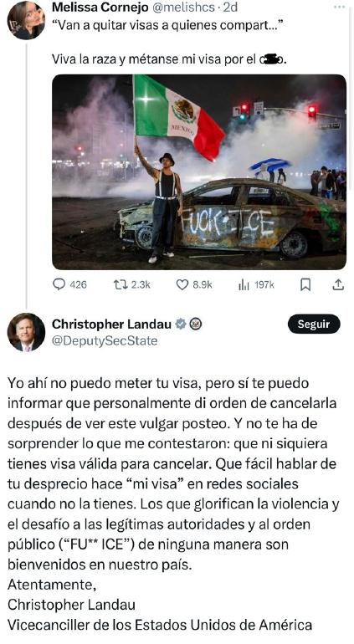Screen dimensions: 354x644
Task: Open the @DeputySecState handle link
Action: pyautogui.click(x=105, y=341)
